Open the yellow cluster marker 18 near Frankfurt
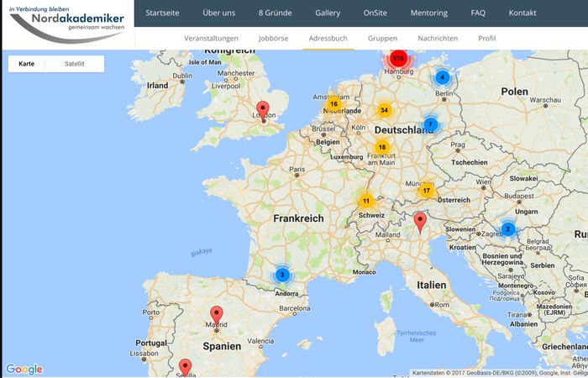Screen dimensions: 588x378 click(381, 147)
